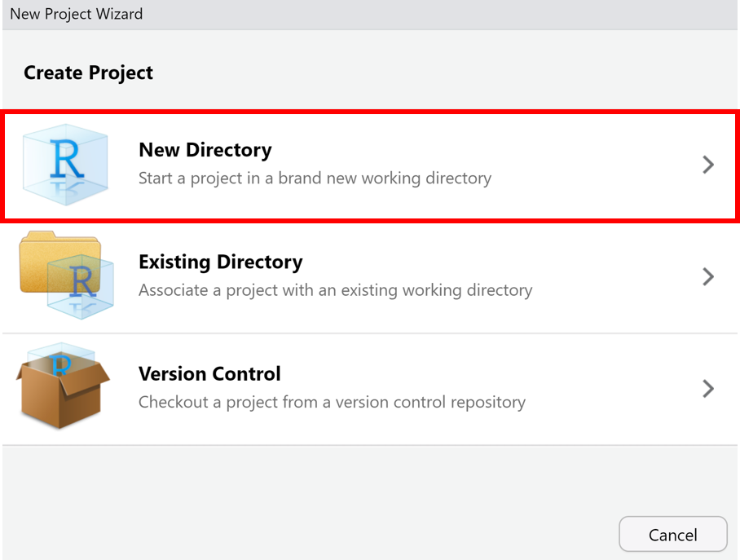Pick the Version Control title text
The image size is (740, 560).
tap(209, 373)
